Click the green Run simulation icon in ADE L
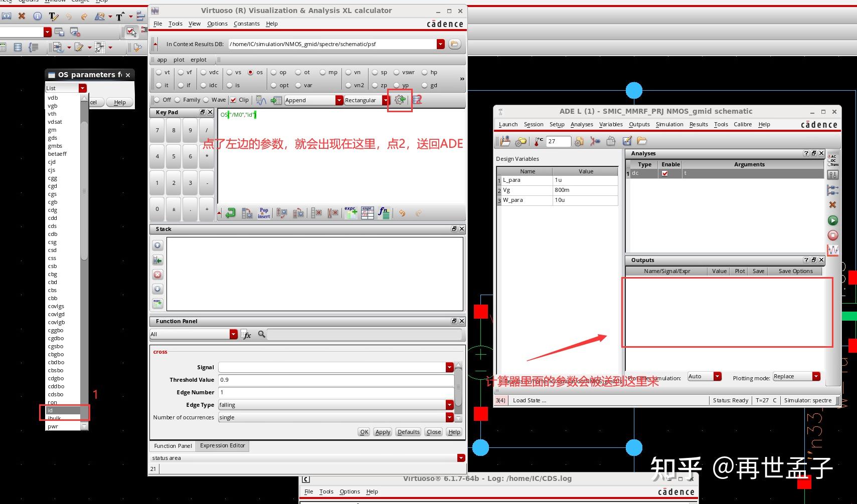 (x=832, y=220)
